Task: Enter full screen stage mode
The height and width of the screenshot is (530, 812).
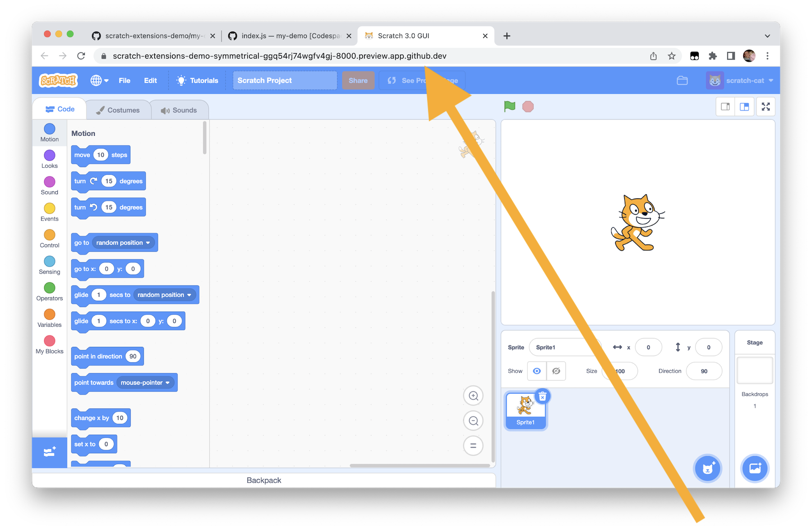Action: pos(766,106)
